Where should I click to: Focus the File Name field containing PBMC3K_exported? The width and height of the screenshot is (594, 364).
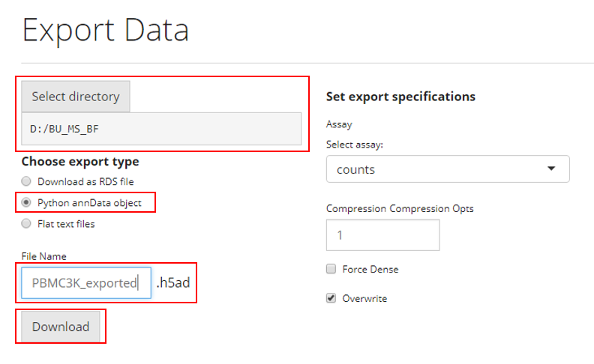click(85, 283)
